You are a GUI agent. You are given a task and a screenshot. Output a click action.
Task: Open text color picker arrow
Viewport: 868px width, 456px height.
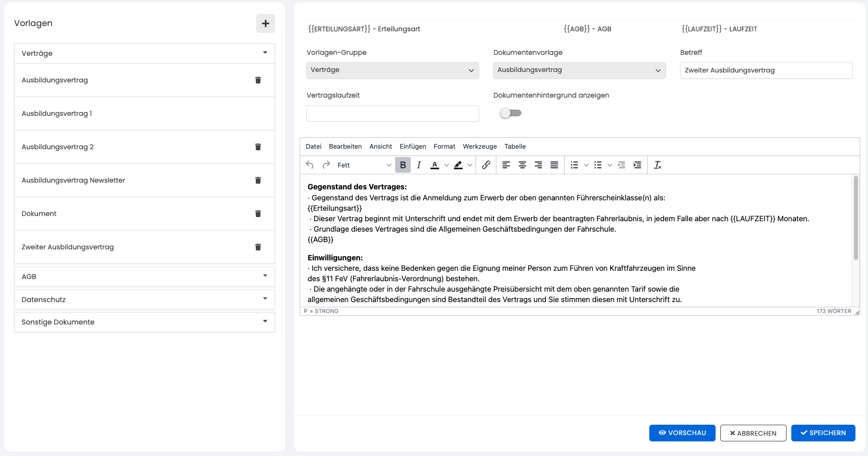click(446, 165)
